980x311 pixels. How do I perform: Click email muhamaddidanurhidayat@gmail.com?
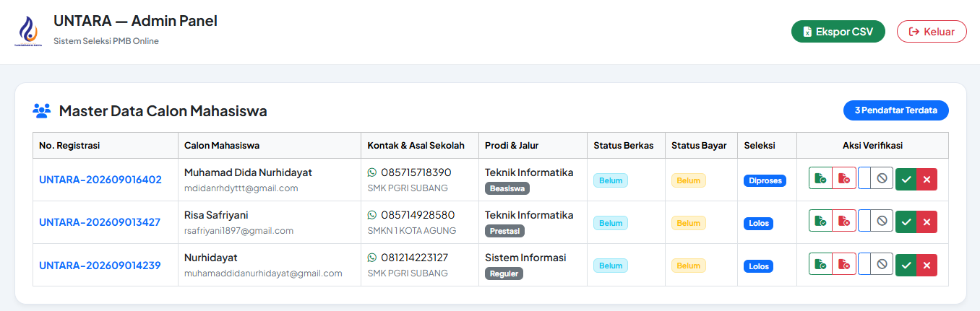click(x=263, y=273)
